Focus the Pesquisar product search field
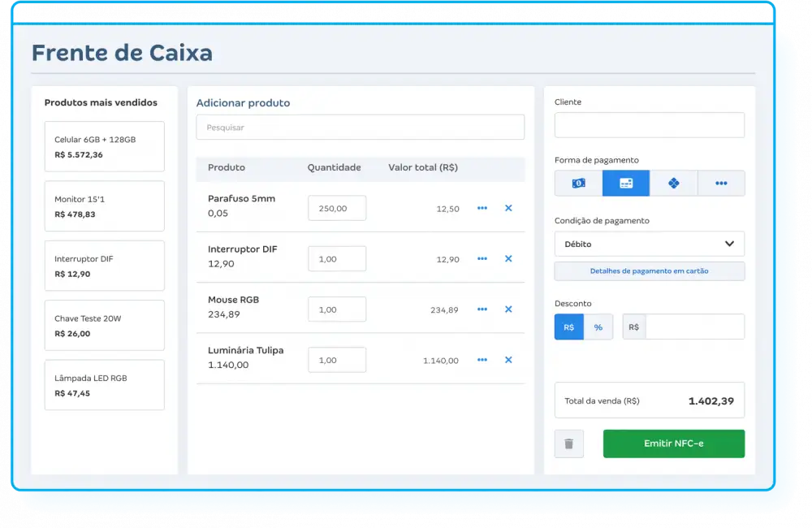 [x=361, y=127]
